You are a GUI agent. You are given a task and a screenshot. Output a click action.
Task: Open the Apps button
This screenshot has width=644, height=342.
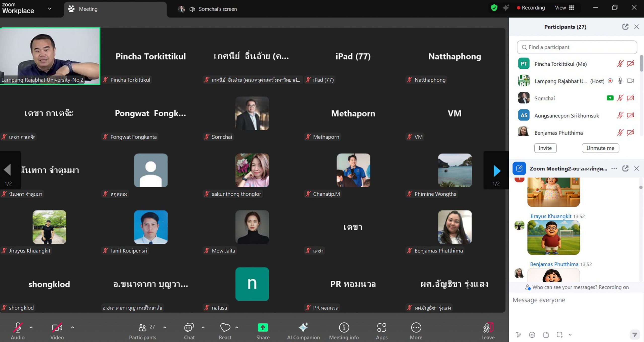tap(382, 331)
